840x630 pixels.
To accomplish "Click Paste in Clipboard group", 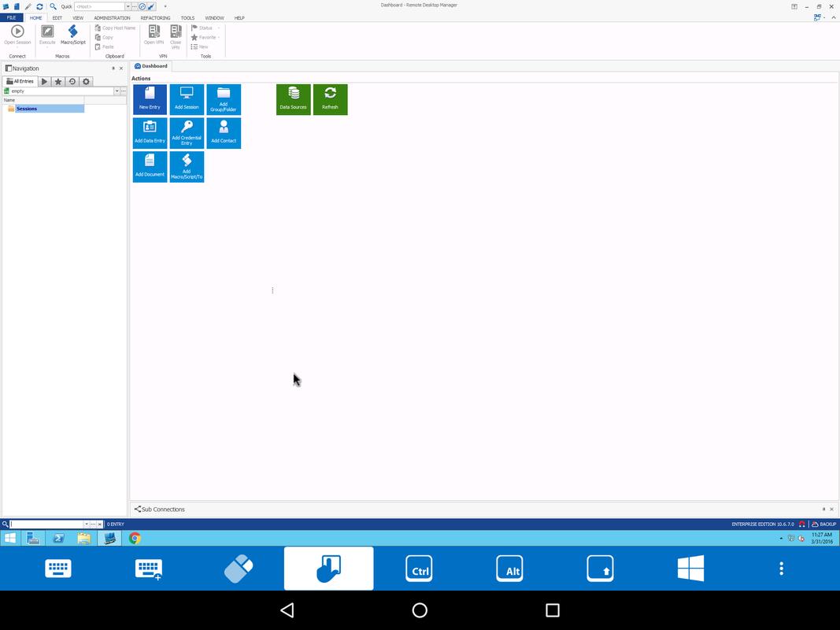I will (105, 47).
